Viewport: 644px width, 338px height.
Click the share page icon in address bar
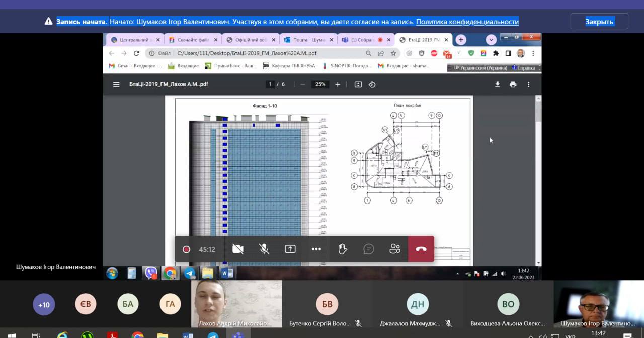click(x=381, y=53)
